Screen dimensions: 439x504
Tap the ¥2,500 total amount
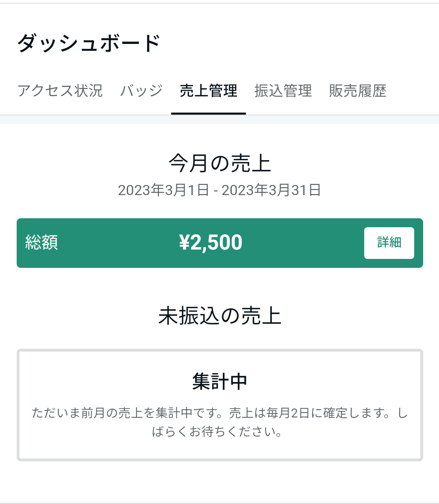pos(211,243)
